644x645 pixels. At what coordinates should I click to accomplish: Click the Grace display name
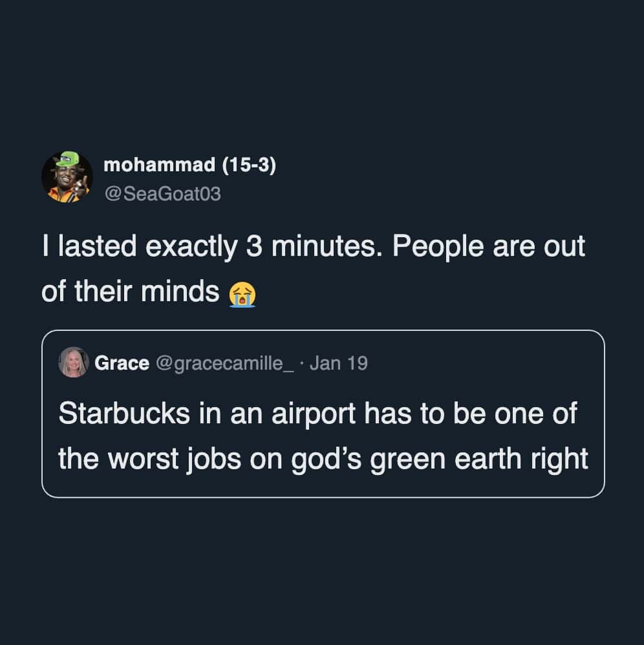tap(122, 363)
